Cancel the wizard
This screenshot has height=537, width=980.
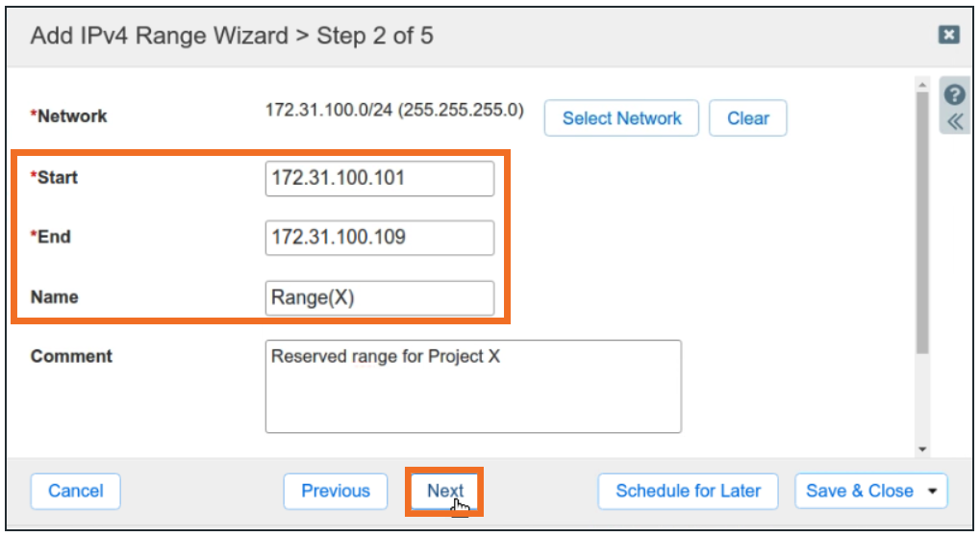click(x=75, y=491)
